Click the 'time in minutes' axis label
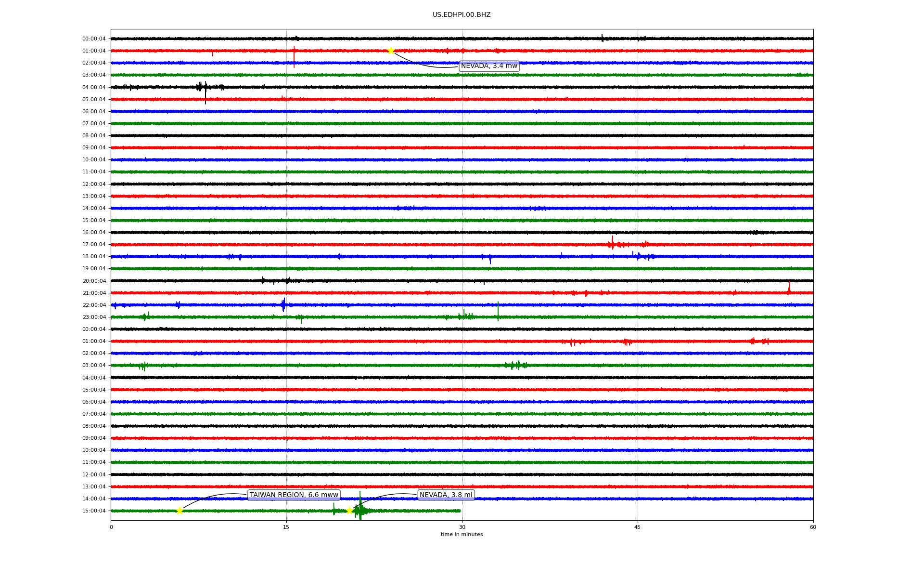924x578 pixels. [x=461, y=535]
